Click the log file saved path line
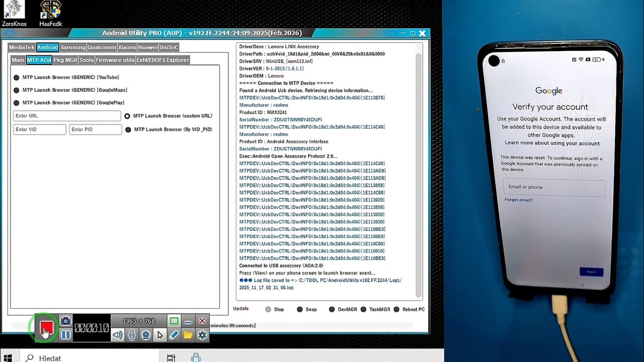Viewport: 644px width, 362px height. [321, 284]
